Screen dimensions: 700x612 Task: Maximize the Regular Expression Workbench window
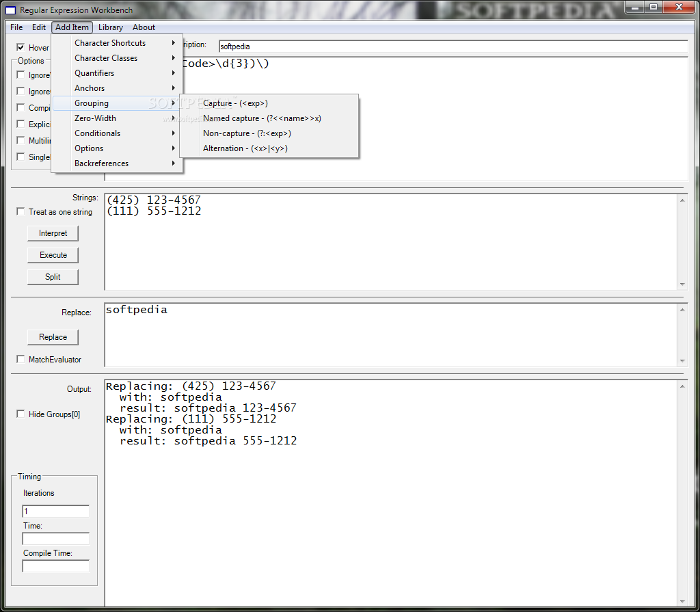click(x=654, y=7)
